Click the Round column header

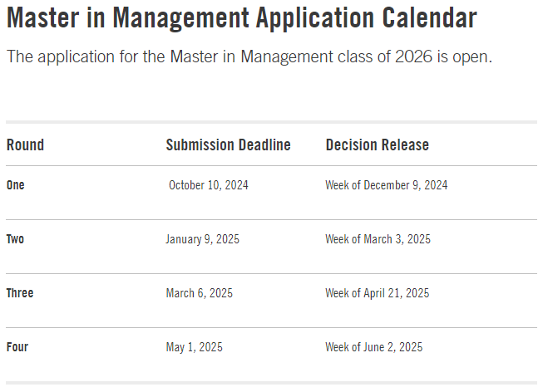pyautogui.click(x=25, y=145)
